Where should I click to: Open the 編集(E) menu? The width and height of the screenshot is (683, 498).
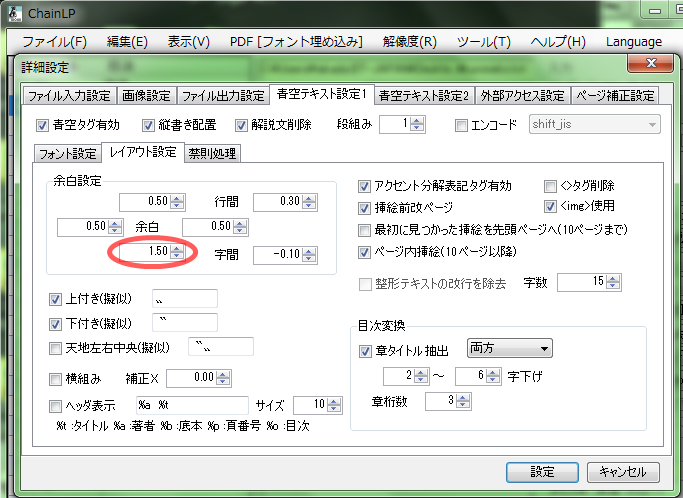click(127, 42)
